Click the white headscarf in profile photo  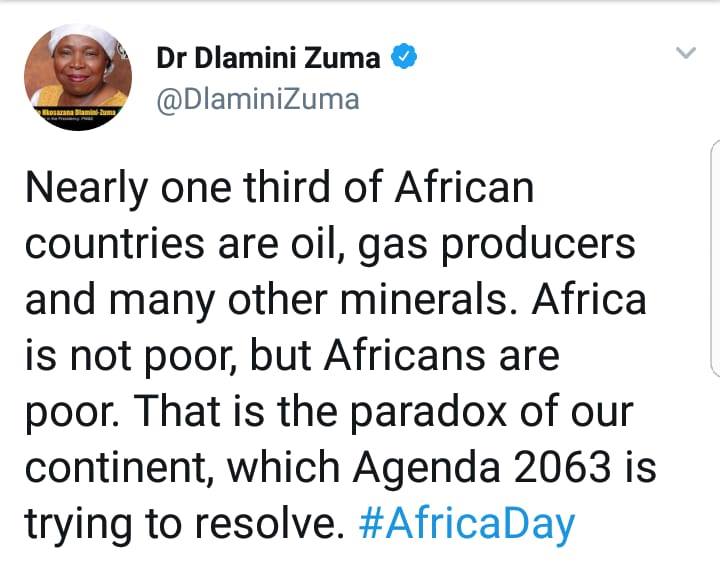[x=83, y=39]
